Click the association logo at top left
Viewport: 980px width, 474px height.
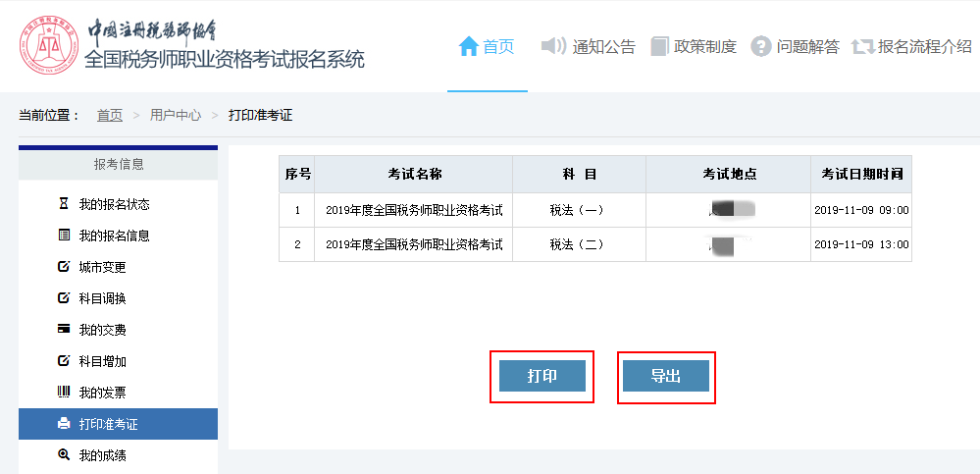coord(46,44)
